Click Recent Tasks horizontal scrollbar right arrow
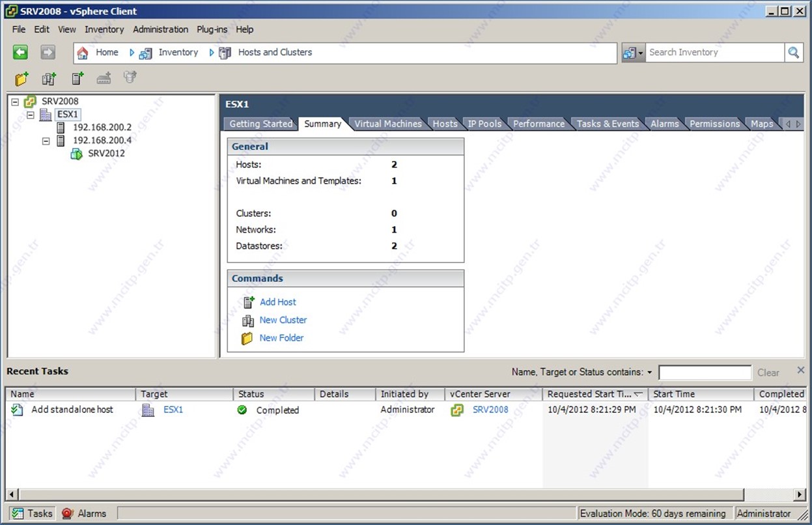This screenshot has width=812, height=525. 800,494
